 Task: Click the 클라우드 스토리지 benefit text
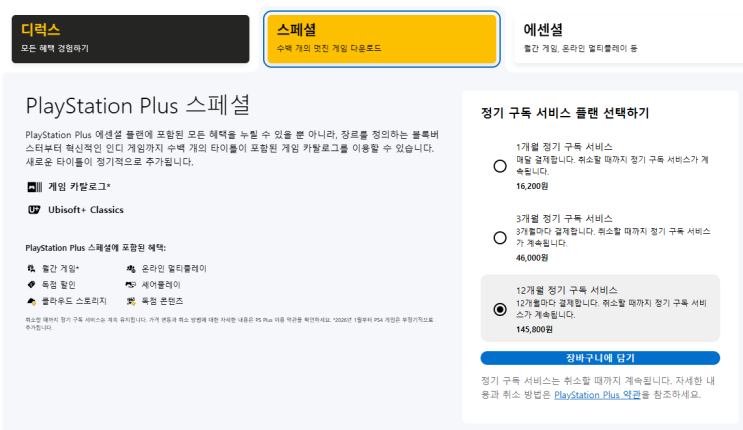(x=74, y=301)
